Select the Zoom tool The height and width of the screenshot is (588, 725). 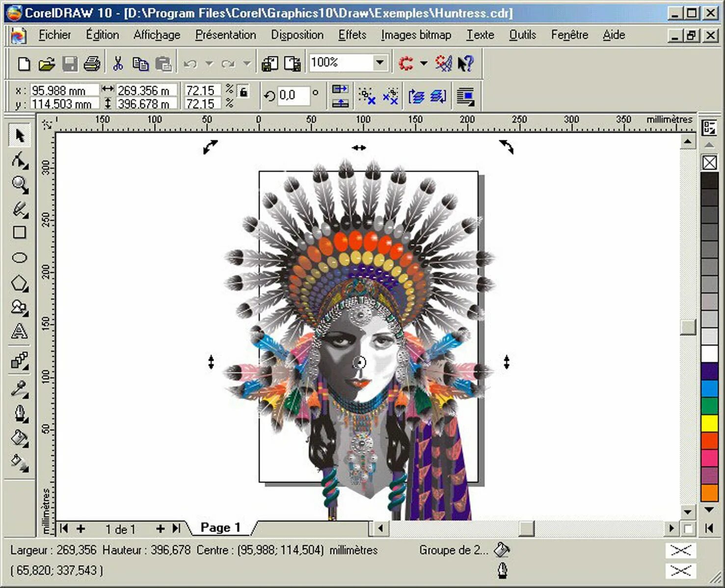(20, 184)
